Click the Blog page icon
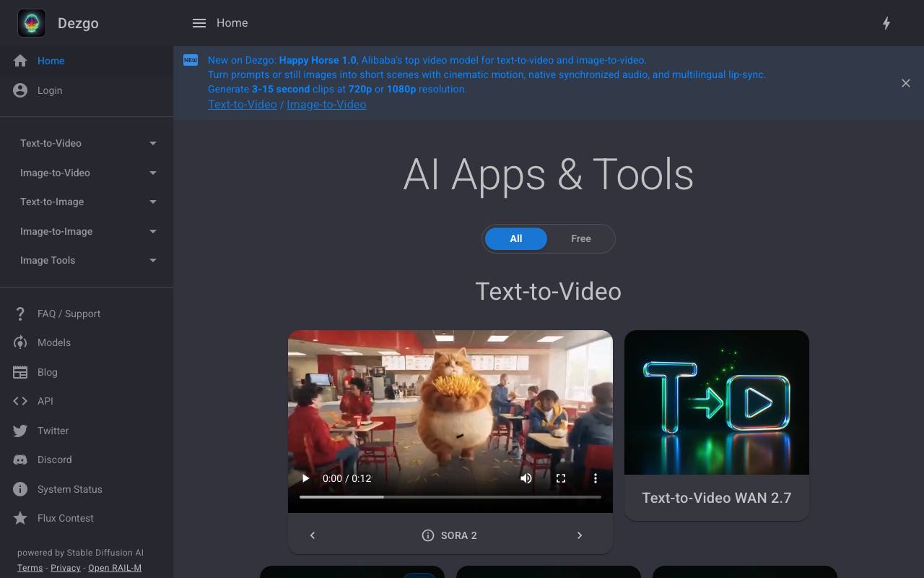The image size is (924, 578). [20, 372]
